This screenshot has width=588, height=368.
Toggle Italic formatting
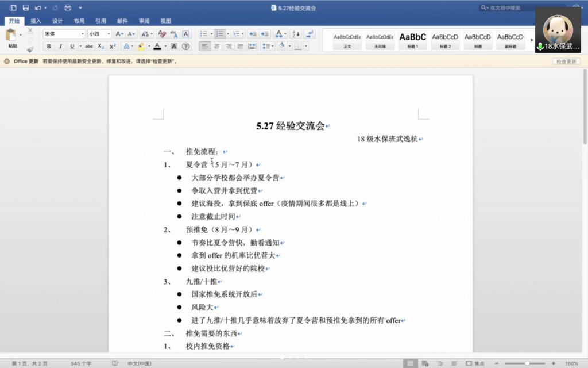click(x=60, y=46)
